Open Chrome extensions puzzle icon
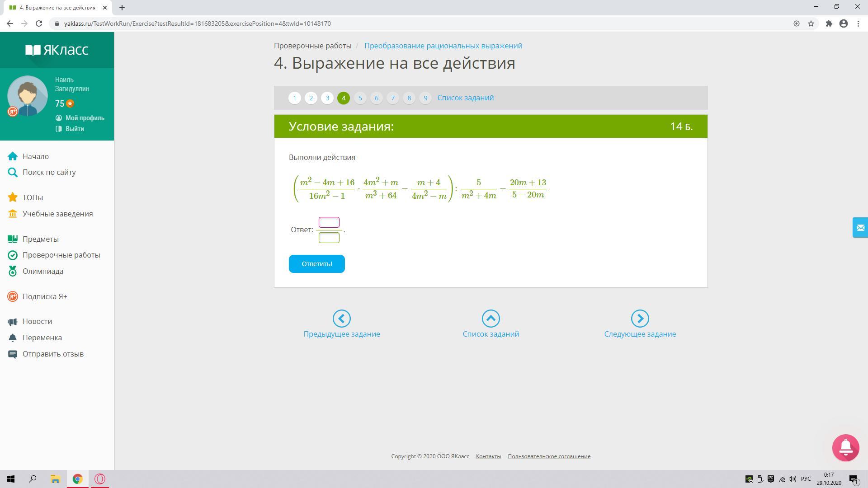This screenshot has height=488, width=868. (829, 23)
